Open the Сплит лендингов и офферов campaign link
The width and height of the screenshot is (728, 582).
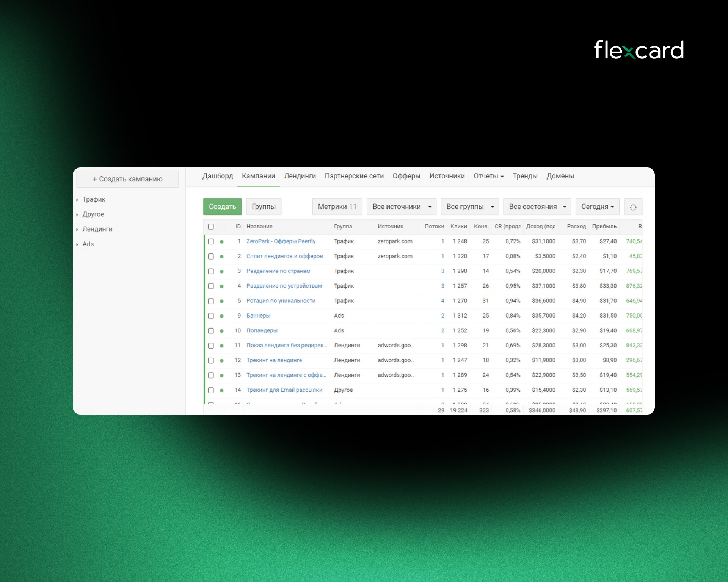click(x=285, y=256)
